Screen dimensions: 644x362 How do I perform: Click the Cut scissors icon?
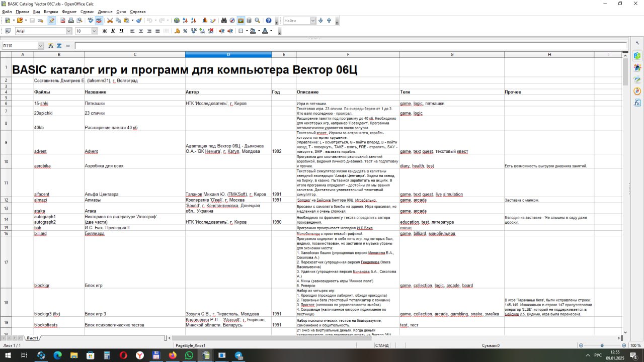click(110, 21)
